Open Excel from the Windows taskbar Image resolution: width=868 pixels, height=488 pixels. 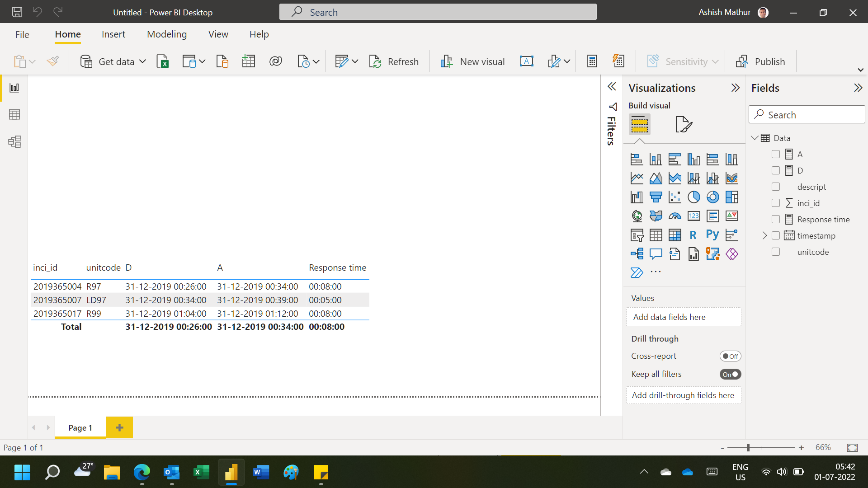pyautogui.click(x=201, y=472)
